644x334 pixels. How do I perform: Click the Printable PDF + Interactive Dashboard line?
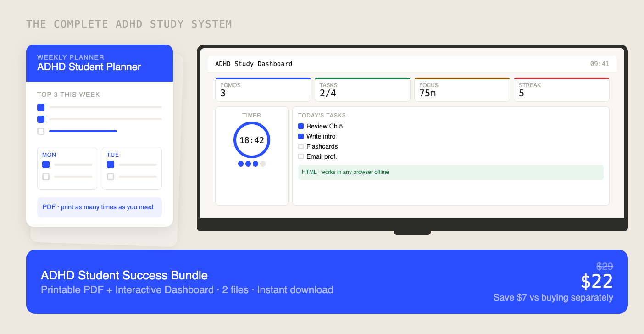[187, 290]
